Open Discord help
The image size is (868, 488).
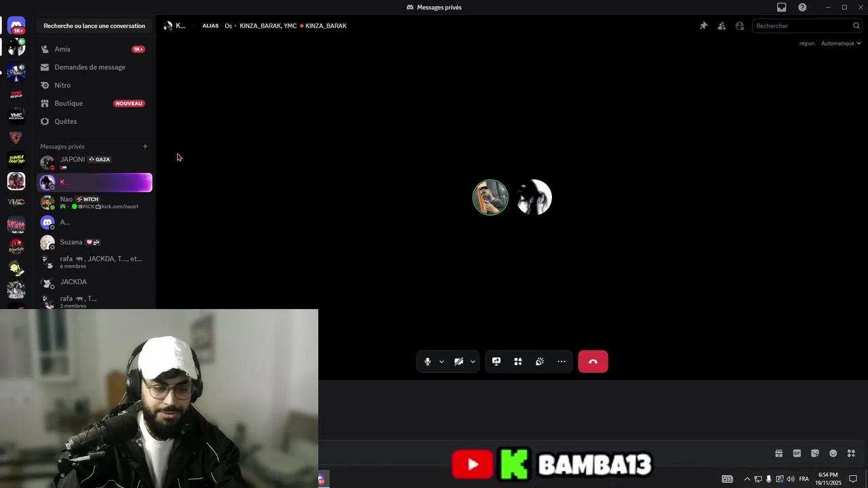pos(802,7)
